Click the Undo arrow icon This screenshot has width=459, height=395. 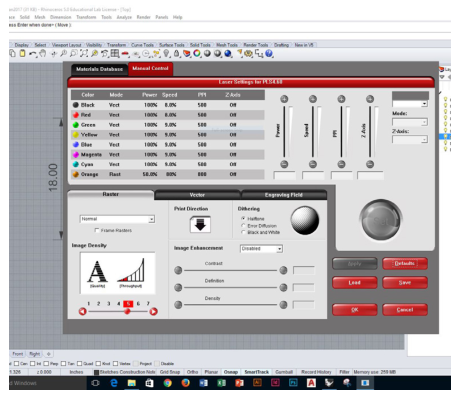(32, 53)
